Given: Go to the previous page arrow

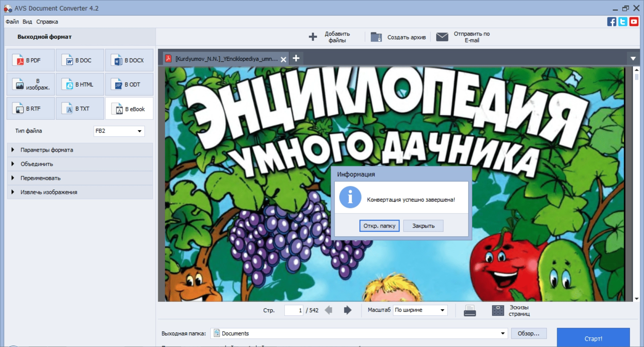Looking at the screenshot, I should tap(329, 310).
